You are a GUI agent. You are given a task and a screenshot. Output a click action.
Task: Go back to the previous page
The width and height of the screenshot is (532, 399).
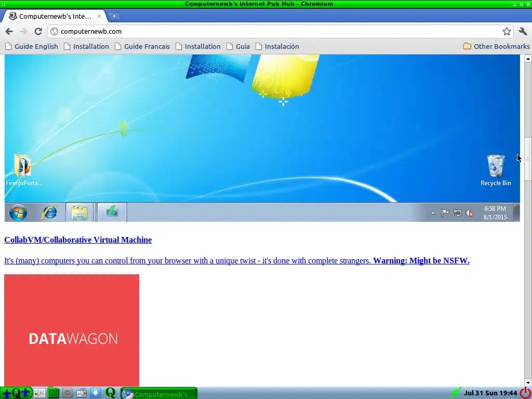coord(9,32)
